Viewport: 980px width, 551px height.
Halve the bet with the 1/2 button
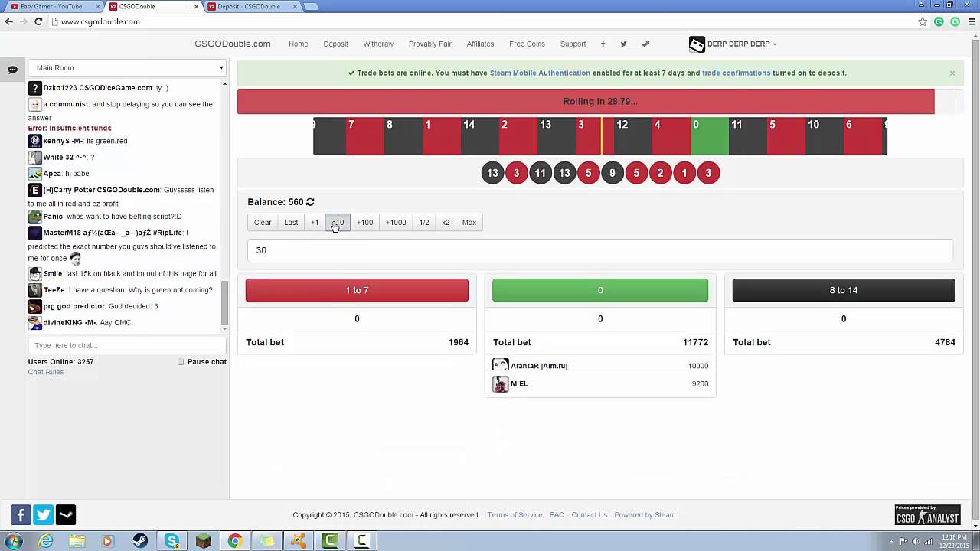(424, 223)
